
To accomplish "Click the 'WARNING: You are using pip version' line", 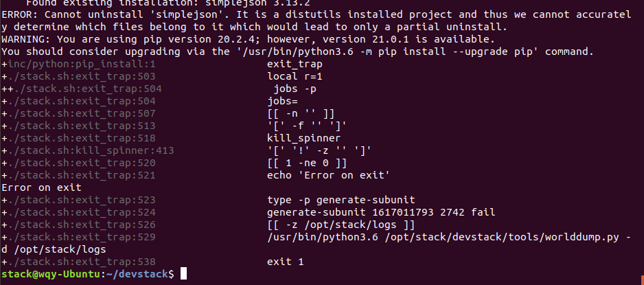I will coord(248,39).
